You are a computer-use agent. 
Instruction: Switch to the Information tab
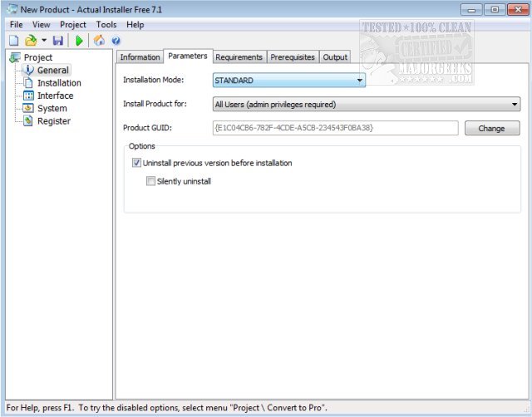(140, 57)
